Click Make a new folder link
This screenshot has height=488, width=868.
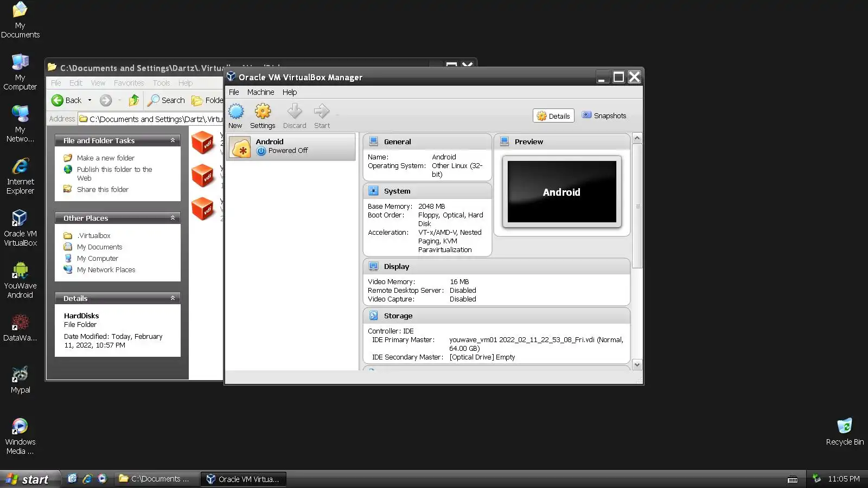[106, 158]
